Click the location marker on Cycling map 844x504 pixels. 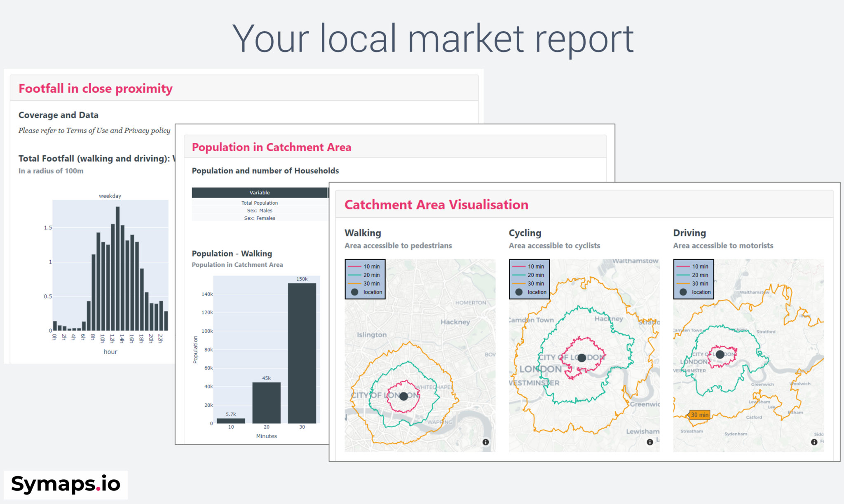coord(581,358)
